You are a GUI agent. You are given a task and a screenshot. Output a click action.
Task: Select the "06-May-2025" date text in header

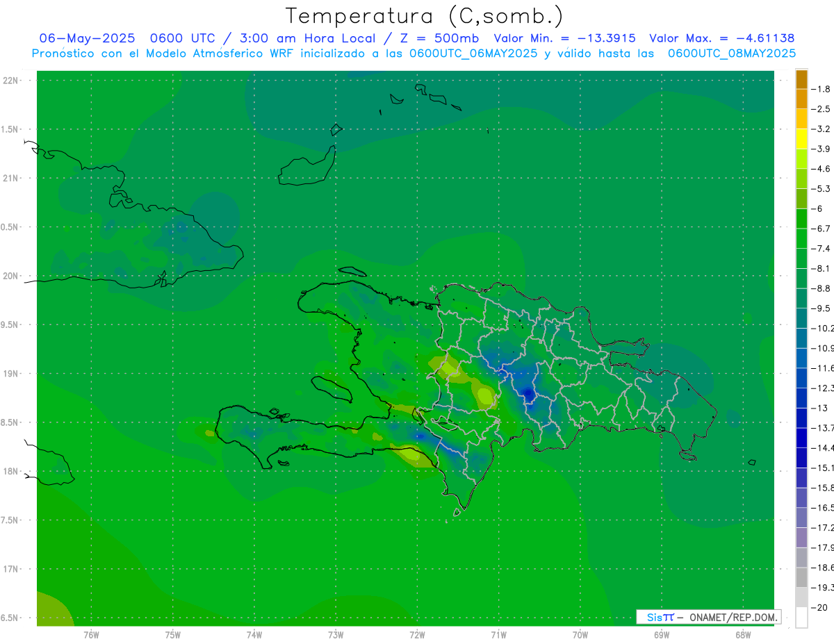coord(87,38)
